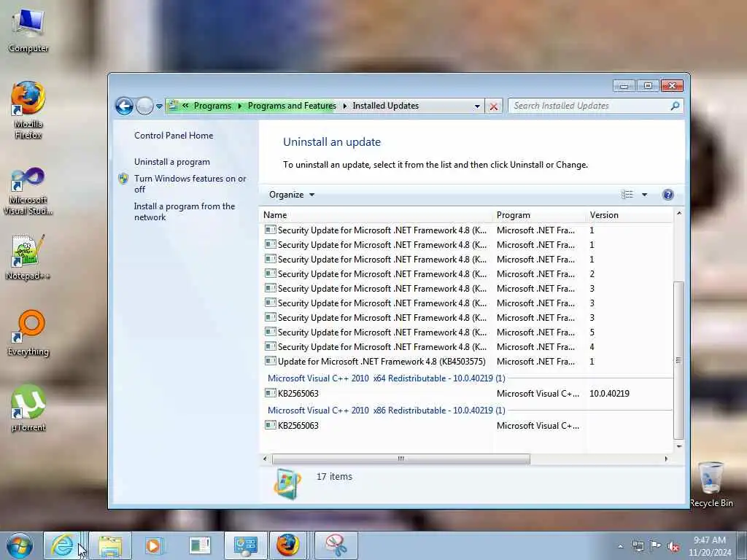
Task: Click the Control Panel taskbar button
Action: tap(245, 545)
